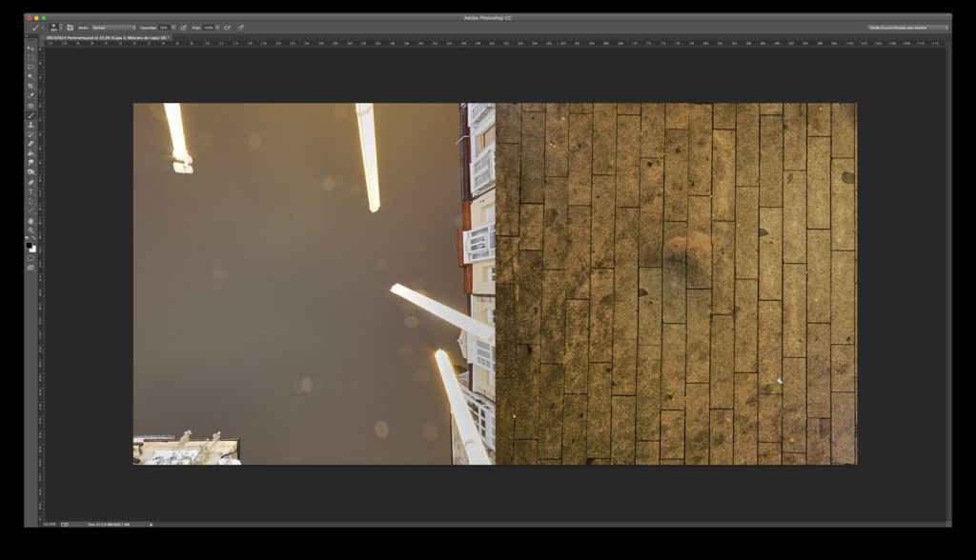Select the Quick Selection tool
Image resolution: width=976 pixels, height=560 pixels.
coord(30,76)
